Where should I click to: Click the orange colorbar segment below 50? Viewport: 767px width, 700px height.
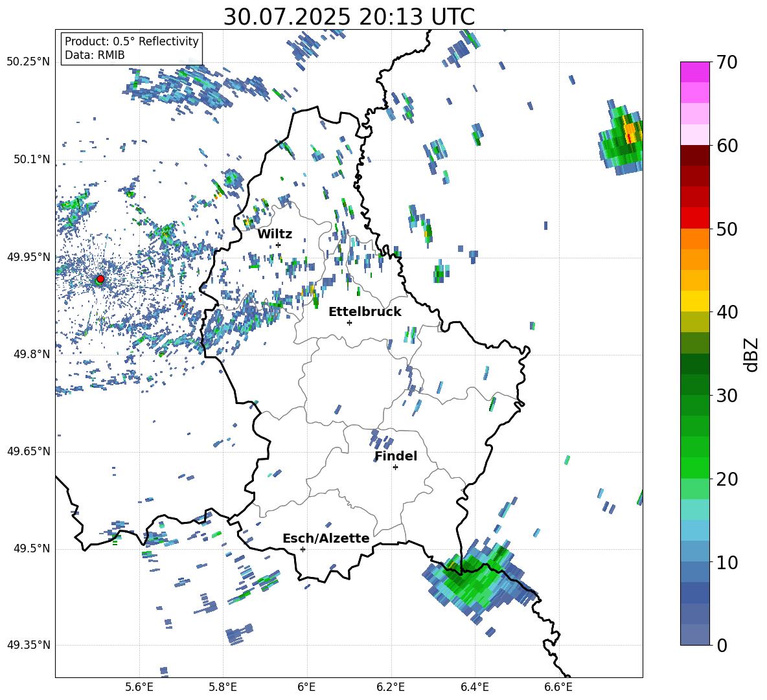[694, 238]
